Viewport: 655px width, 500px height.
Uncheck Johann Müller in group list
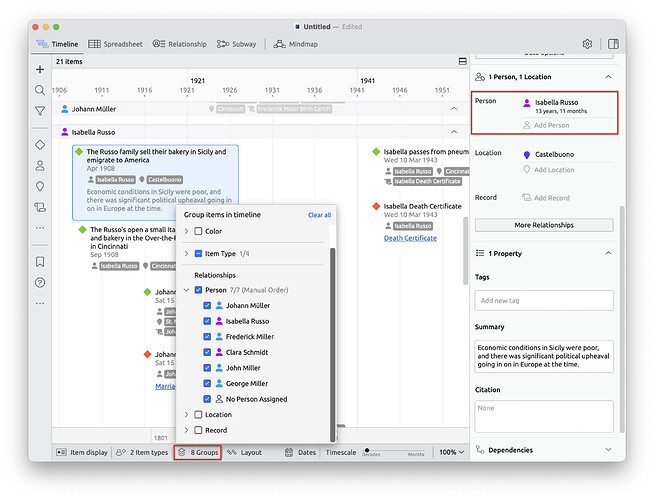[207, 305]
